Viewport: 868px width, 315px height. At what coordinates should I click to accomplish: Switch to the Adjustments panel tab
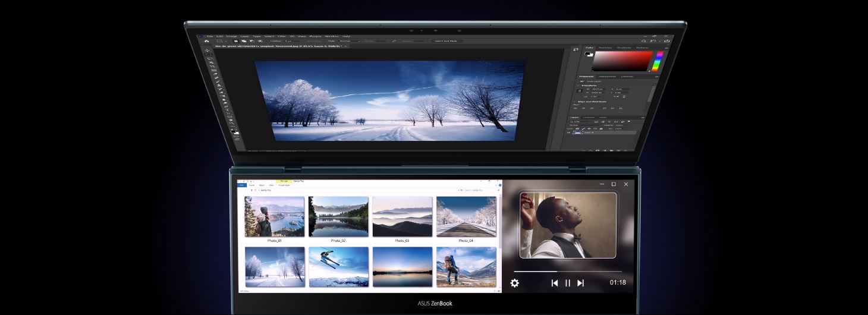tap(608, 77)
